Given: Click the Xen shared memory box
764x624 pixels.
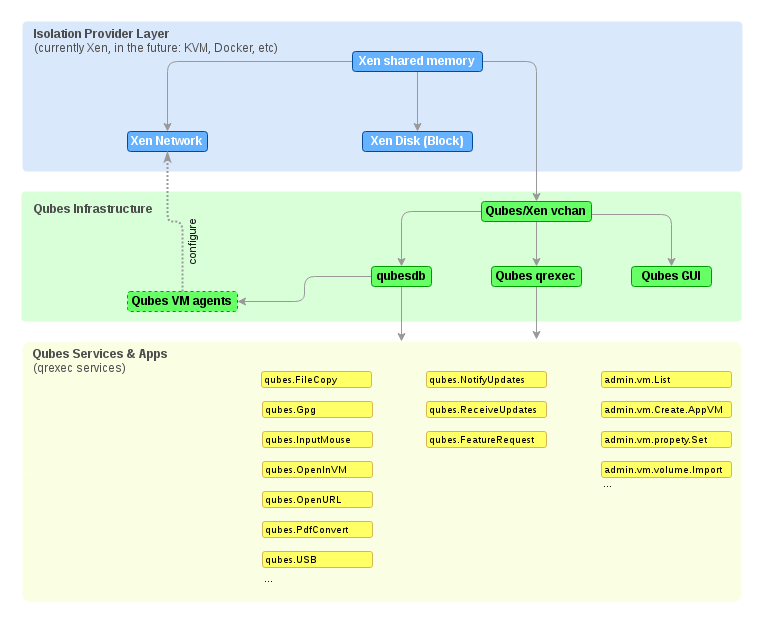Looking at the screenshot, I should click(417, 61).
